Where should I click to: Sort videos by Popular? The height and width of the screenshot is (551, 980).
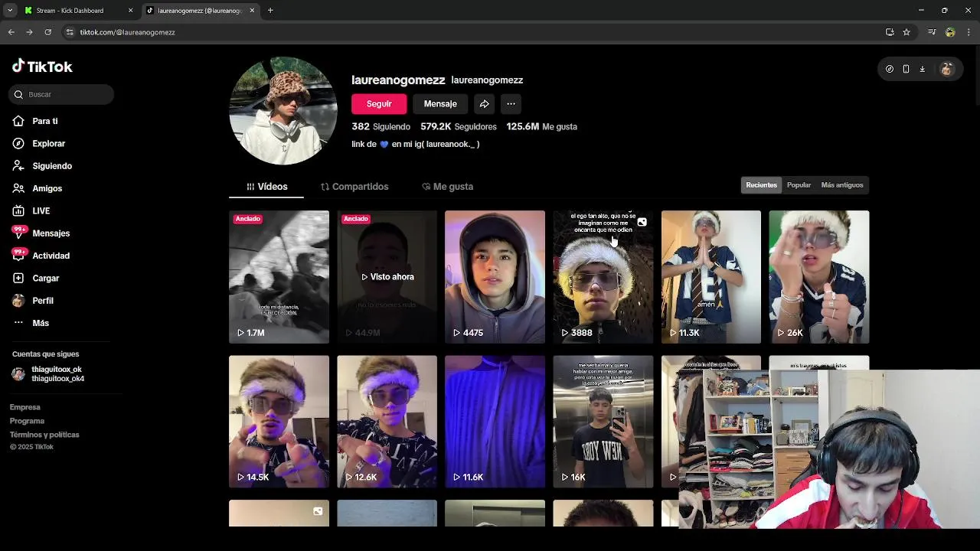(799, 185)
